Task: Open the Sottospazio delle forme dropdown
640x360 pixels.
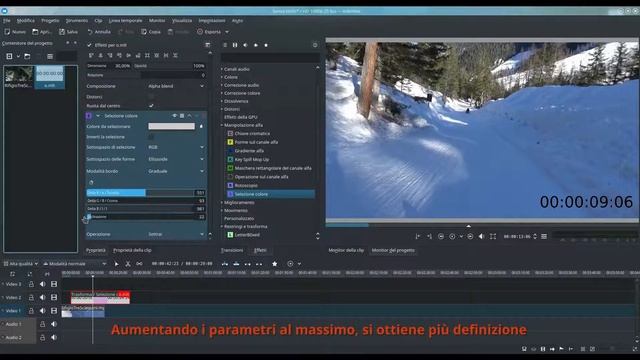Action: pyautogui.click(x=176, y=159)
